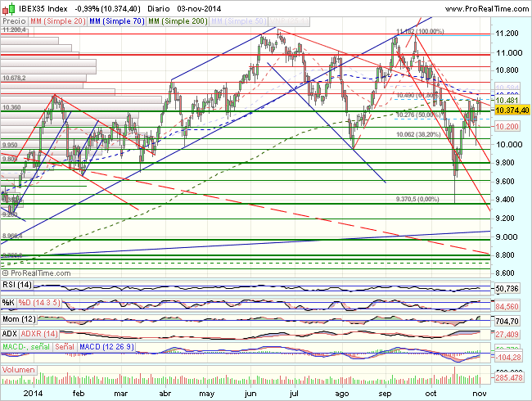Viewport: 532px width, 401px height.
Task: Click the 10.678,2 volume profile level label
Action: point(14,78)
